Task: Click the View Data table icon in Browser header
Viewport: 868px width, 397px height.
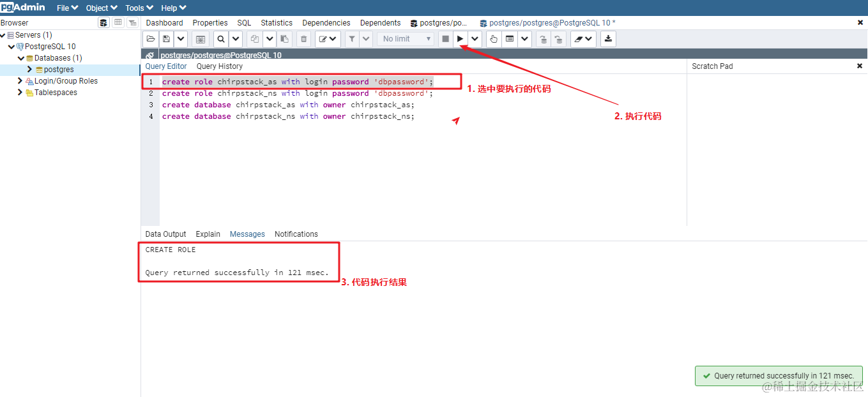Action: click(x=118, y=22)
